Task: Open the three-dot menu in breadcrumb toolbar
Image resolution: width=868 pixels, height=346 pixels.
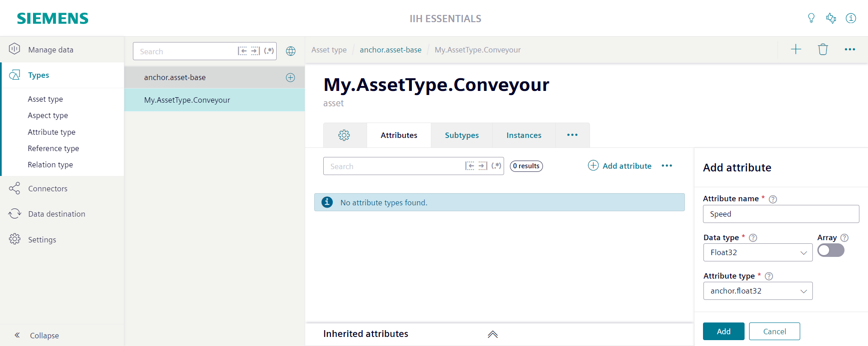Action: click(850, 49)
